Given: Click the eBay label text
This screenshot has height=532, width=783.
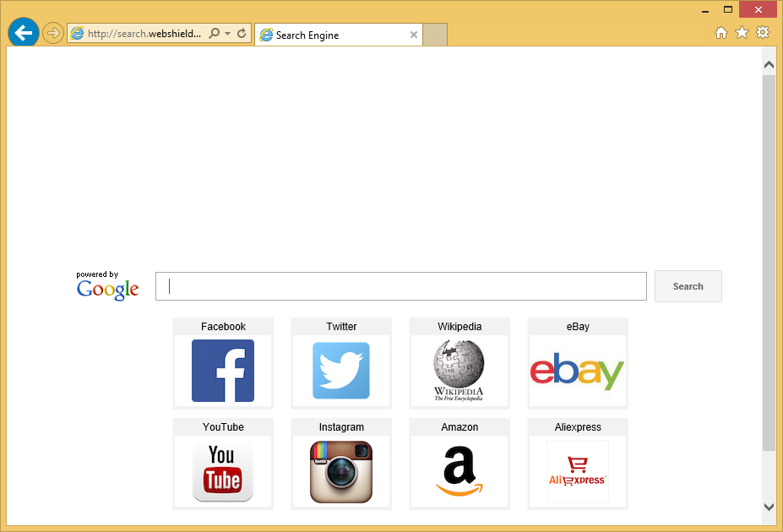Looking at the screenshot, I should pos(578,327).
